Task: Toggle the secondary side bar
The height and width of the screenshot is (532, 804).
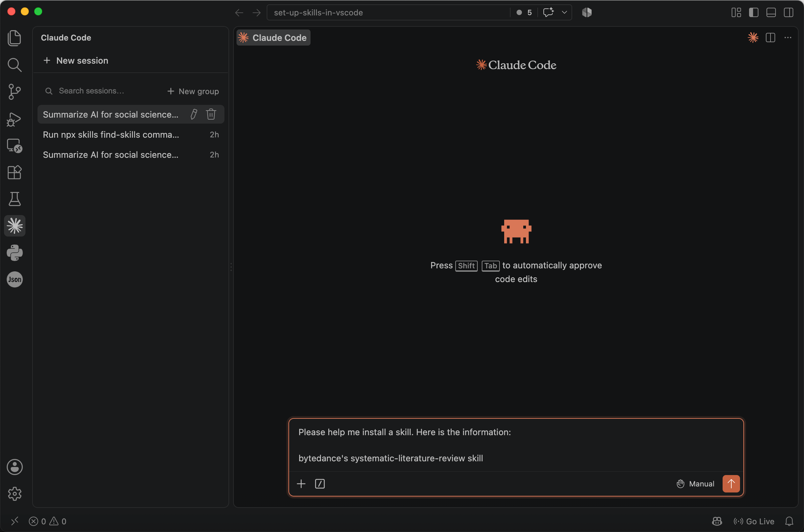Action: [788, 12]
